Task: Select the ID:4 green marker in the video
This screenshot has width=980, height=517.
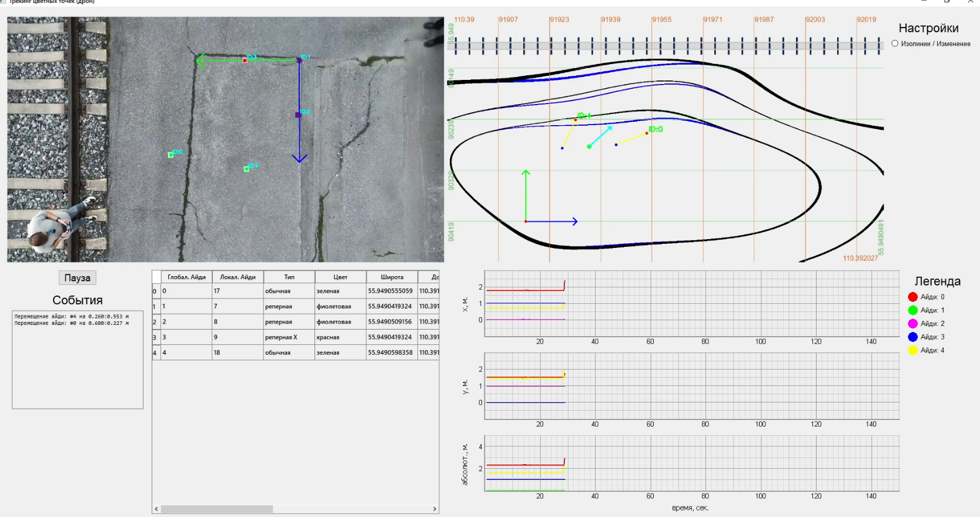Action: click(246, 169)
